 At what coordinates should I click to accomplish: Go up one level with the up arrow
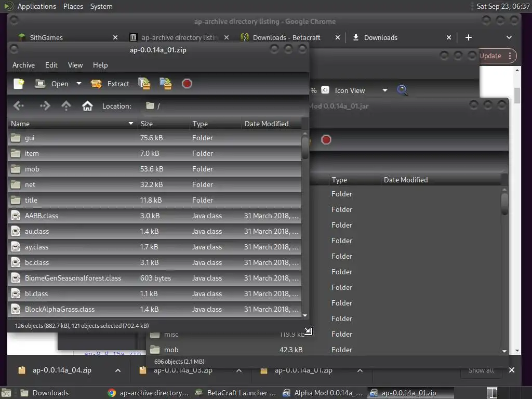66,106
